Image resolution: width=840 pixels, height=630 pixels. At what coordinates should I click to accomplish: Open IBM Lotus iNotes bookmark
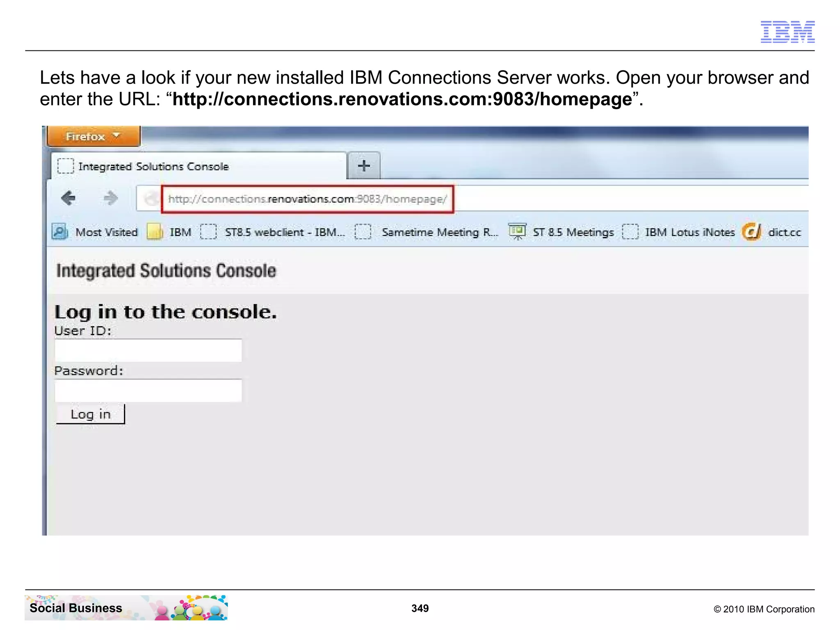coord(678,232)
